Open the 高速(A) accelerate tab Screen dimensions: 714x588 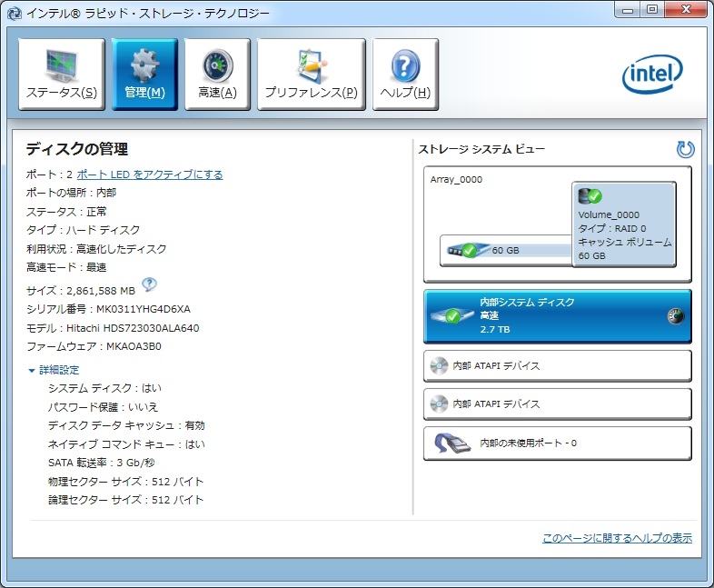217,75
